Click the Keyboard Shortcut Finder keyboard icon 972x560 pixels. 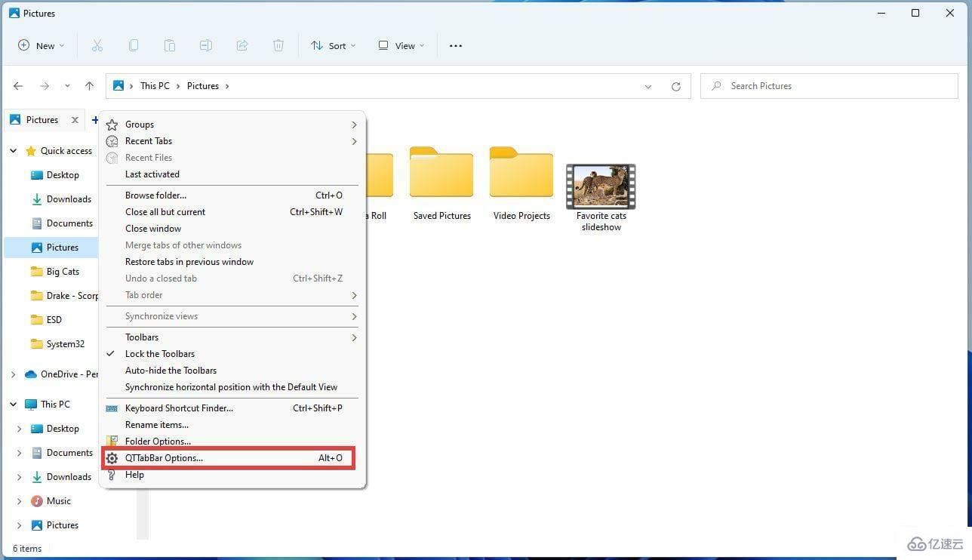click(112, 408)
